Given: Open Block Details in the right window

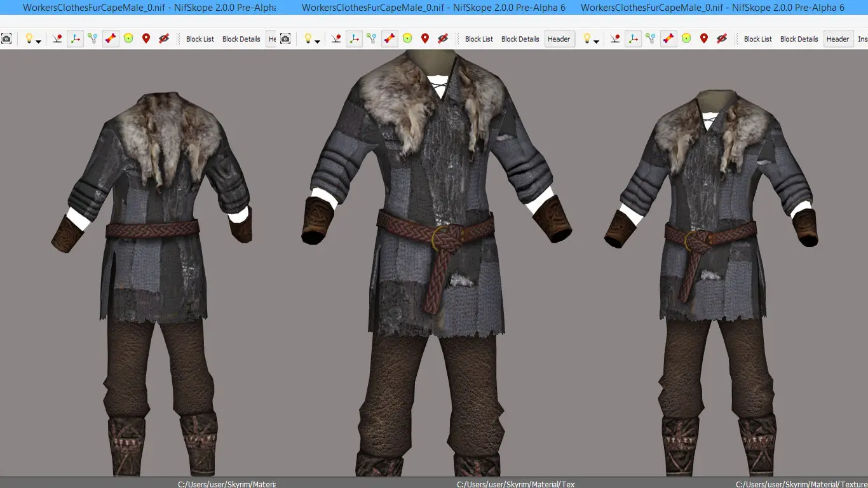Looking at the screenshot, I should tap(799, 39).
